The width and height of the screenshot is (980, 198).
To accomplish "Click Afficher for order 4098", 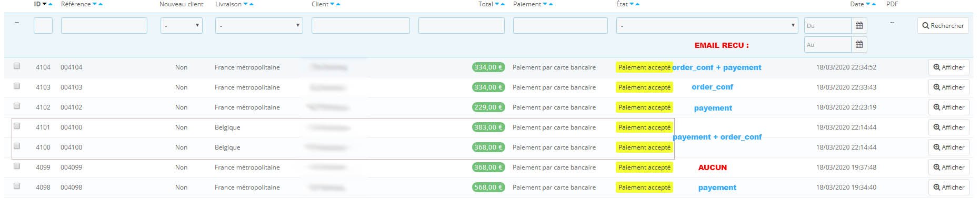I will [x=949, y=187].
